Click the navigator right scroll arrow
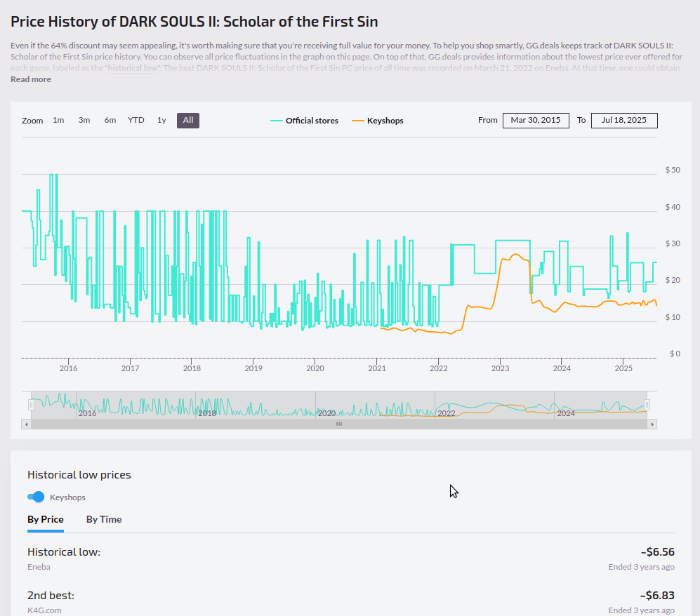 (652, 424)
